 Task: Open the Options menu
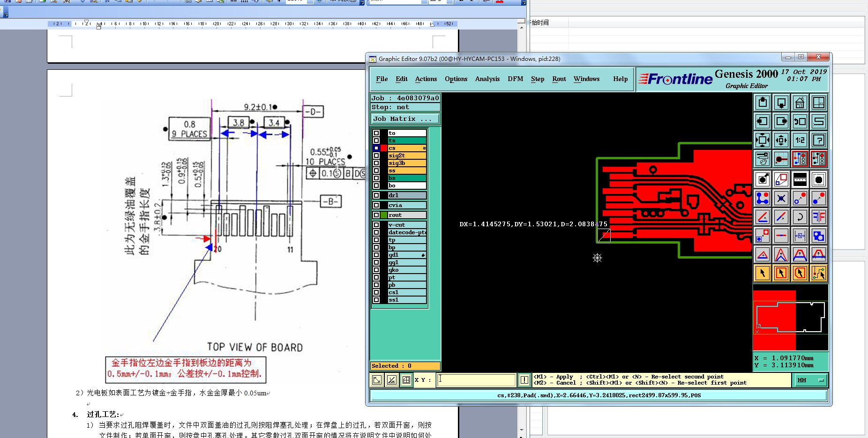point(456,79)
